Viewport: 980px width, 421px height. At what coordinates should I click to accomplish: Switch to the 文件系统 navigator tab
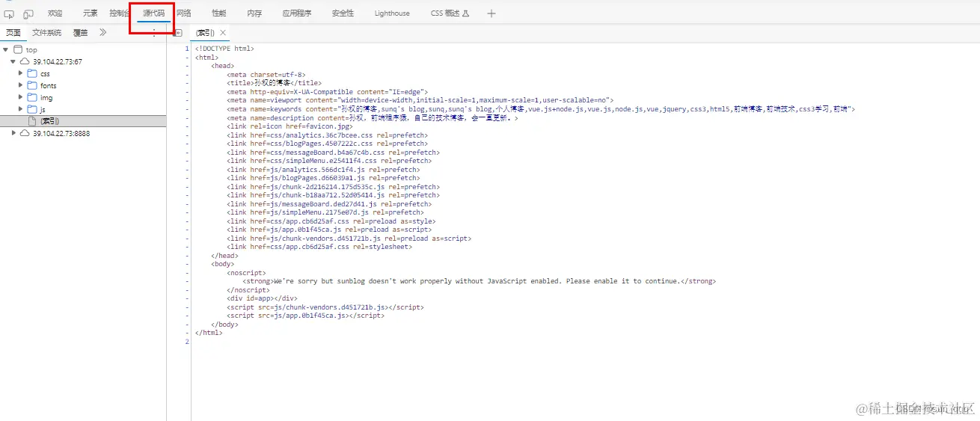[46, 33]
